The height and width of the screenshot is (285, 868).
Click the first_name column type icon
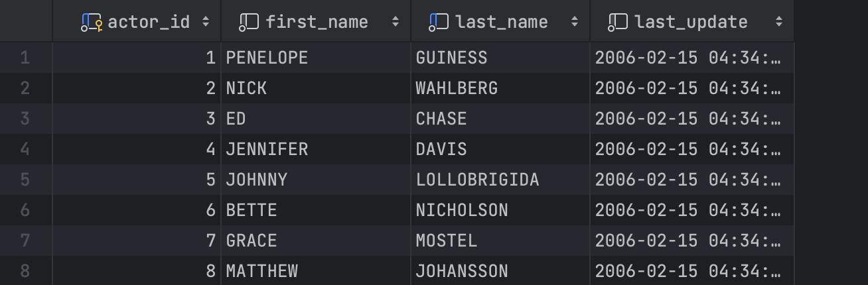click(x=249, y=23)
